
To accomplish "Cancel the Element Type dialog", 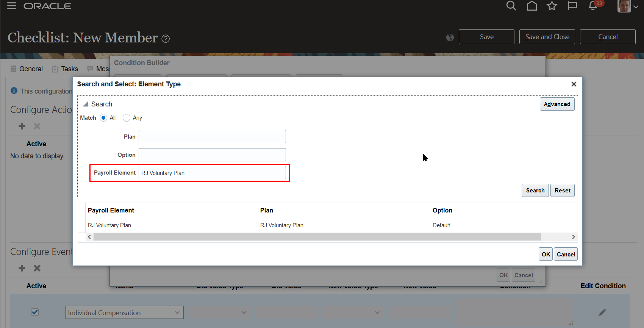I will tap(566, 254).
